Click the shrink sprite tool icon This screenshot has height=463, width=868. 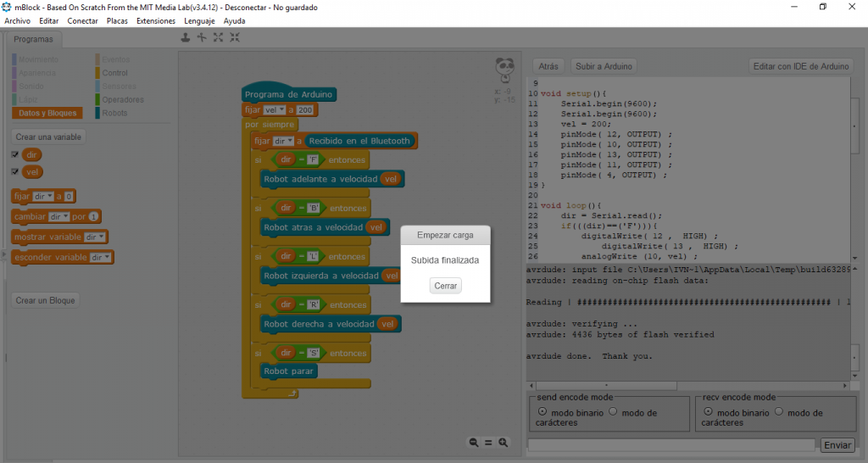(x=235, y=37)
